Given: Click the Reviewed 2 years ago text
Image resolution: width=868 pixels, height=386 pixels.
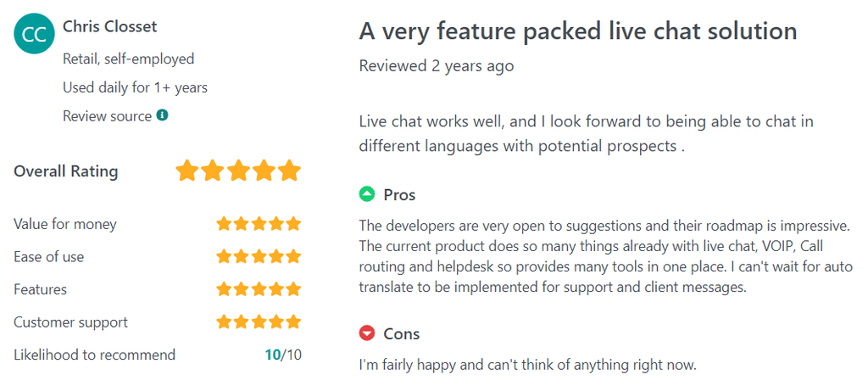Looking at the screenshot, I should point(437,66).
